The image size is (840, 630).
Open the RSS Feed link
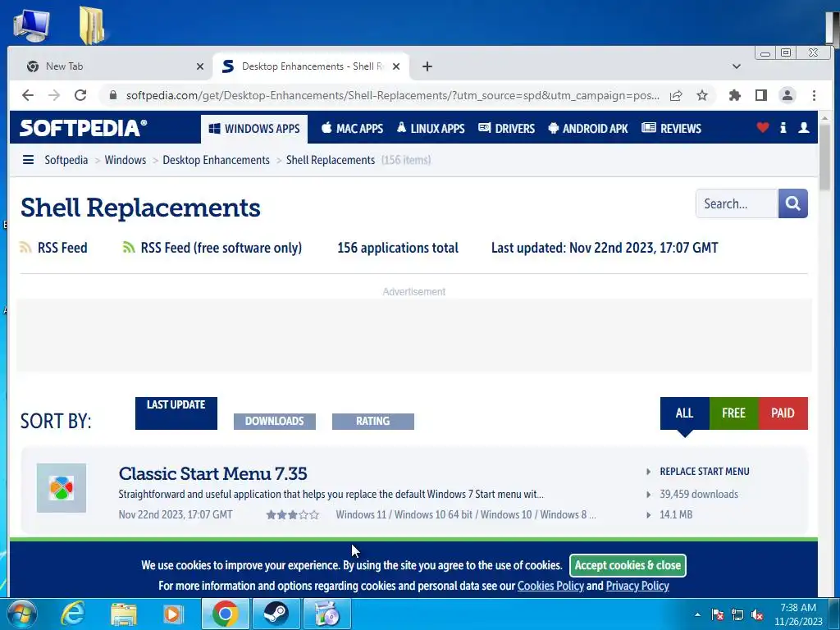pyautogui.click(x=53, y=248)
